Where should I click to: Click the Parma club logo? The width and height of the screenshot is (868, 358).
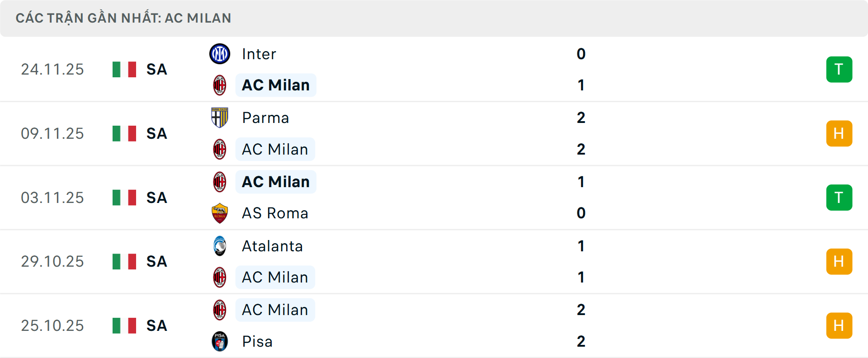(x=220, y=118)
